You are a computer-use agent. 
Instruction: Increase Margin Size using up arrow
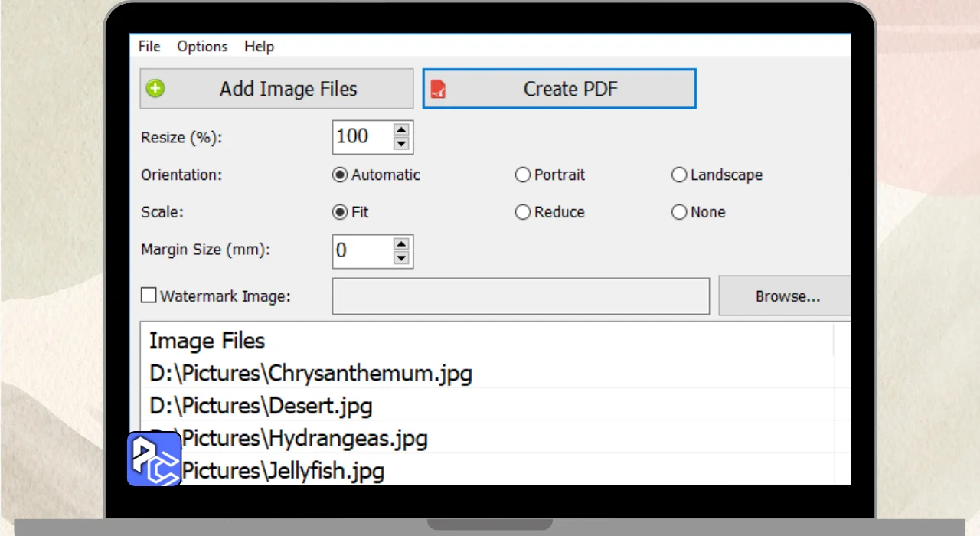(x=401, y=244)
